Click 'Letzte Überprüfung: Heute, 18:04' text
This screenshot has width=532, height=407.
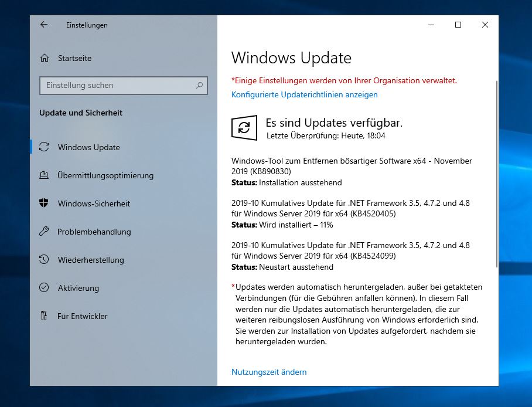326,136
